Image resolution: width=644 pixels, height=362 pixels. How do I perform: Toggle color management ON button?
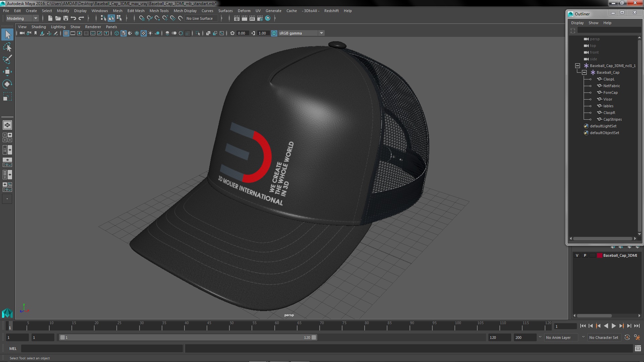[274, 33]
